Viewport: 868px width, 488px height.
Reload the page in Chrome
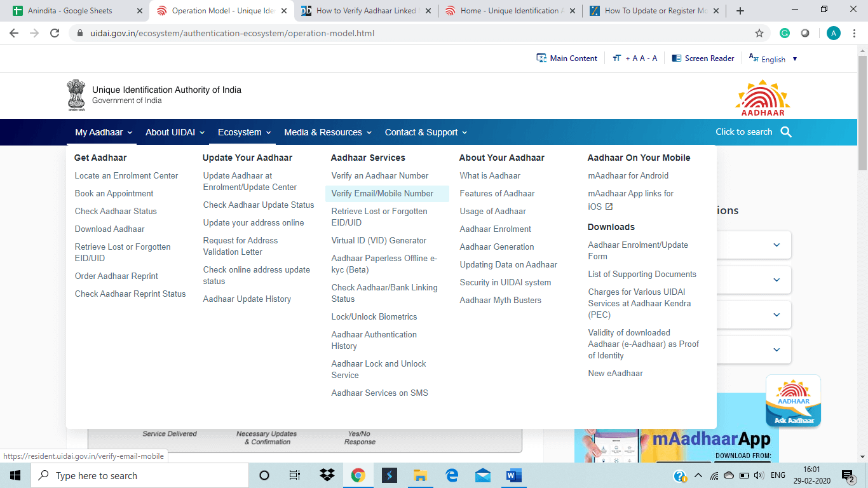pyautogui.click(x=55, y=33)
